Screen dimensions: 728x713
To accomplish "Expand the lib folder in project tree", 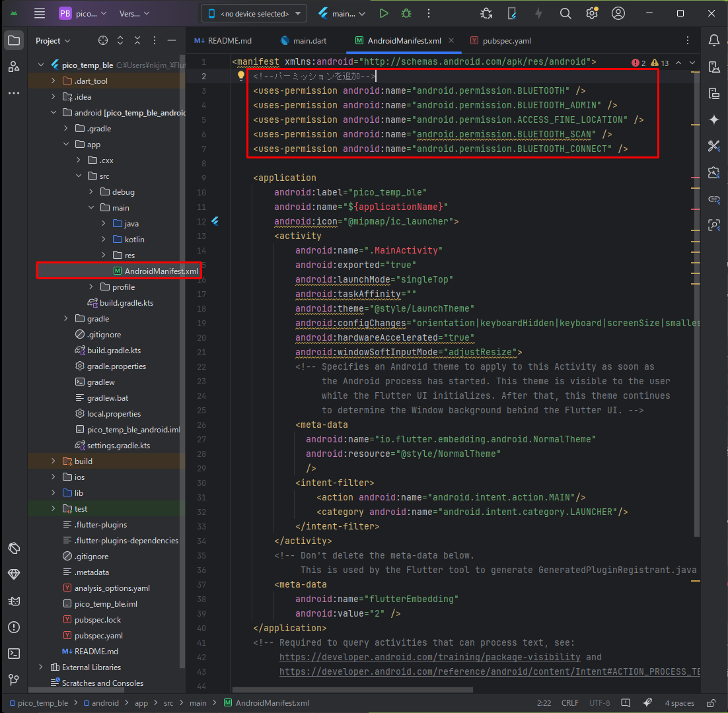I will [x=54, y=493].
